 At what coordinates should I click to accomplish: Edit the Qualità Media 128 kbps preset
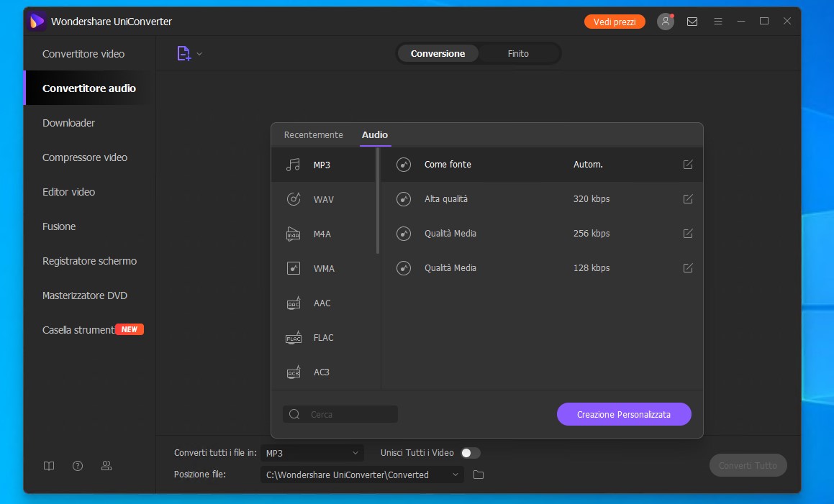(688, 268)
